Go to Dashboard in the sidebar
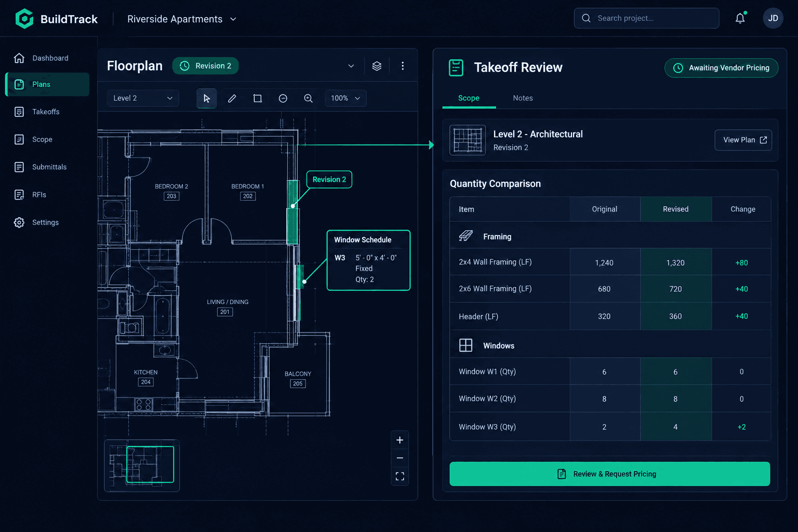This screenshot has height=532, width=798. 47,58
